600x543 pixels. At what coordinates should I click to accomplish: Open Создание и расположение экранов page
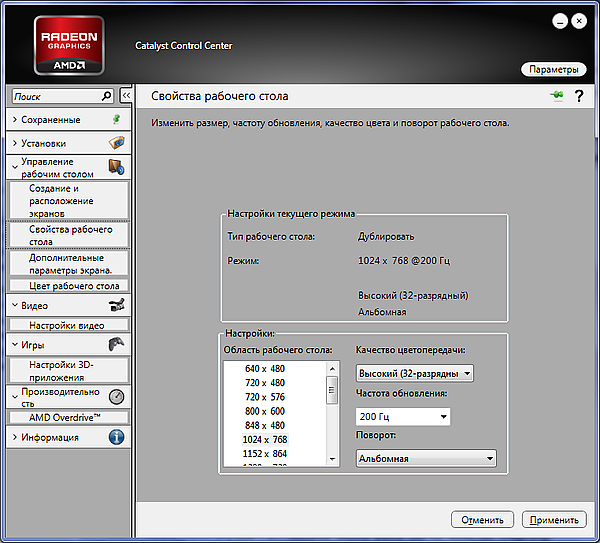69,201
